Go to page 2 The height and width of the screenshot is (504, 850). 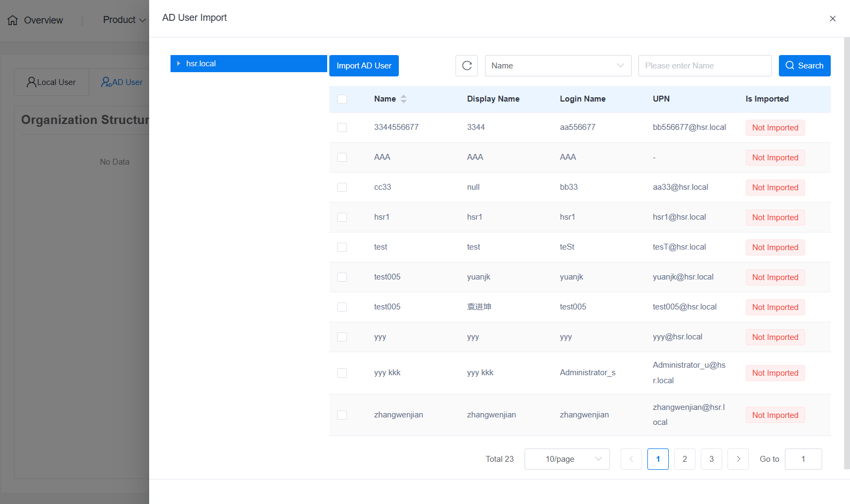[x=684, y=459]
